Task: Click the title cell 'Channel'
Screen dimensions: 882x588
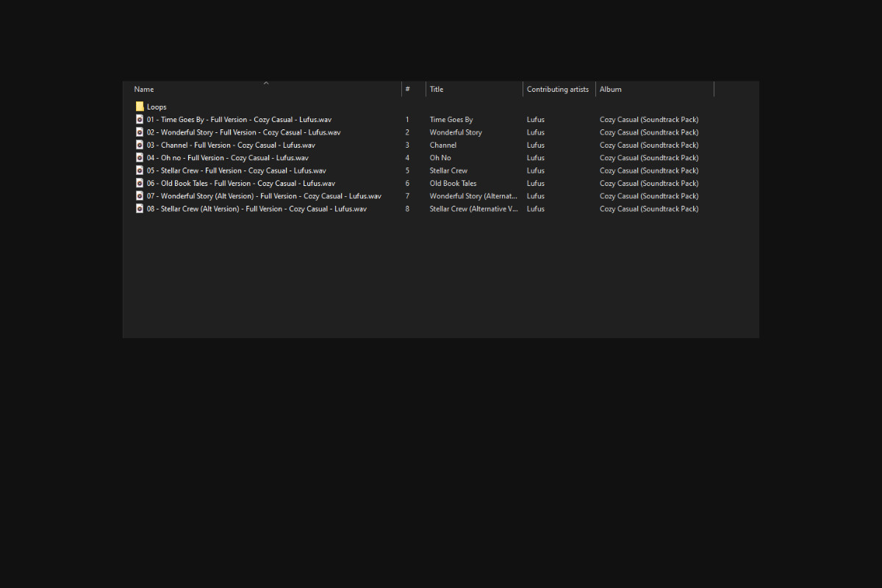Action: pos(443,145)
